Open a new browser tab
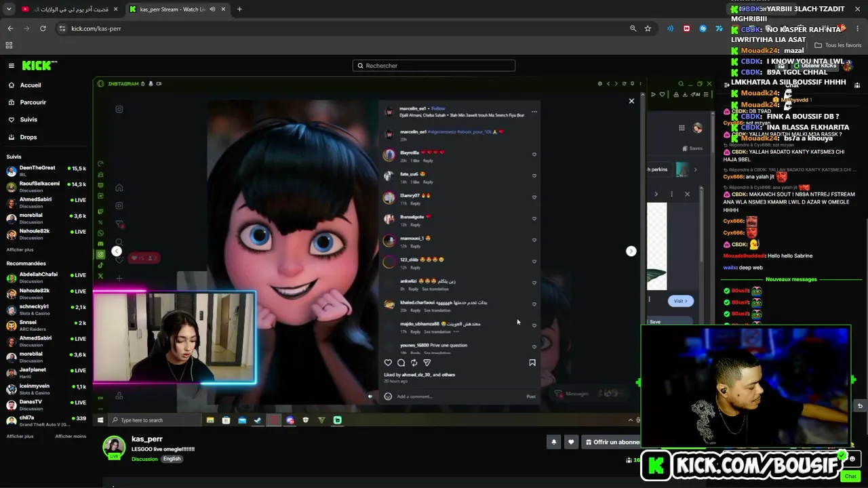This screenshot has height=488, width=868. click(x=239, y=9)
